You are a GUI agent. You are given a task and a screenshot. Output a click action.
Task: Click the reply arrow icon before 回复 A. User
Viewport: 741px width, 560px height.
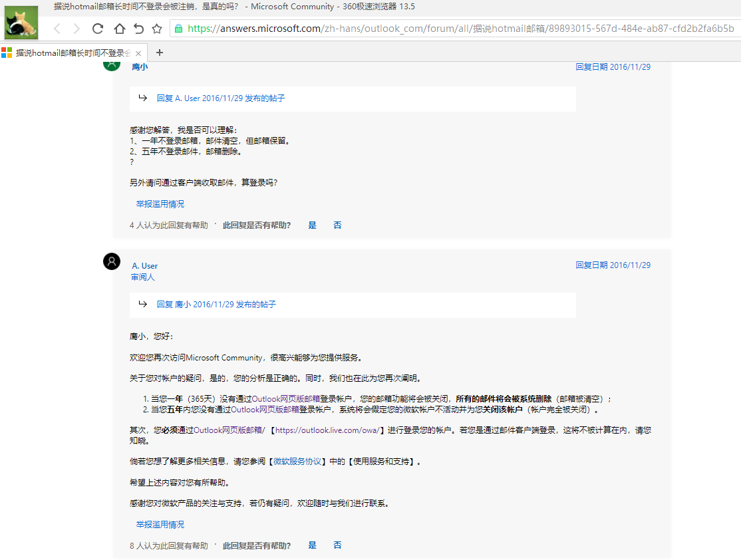click(143, 98)
